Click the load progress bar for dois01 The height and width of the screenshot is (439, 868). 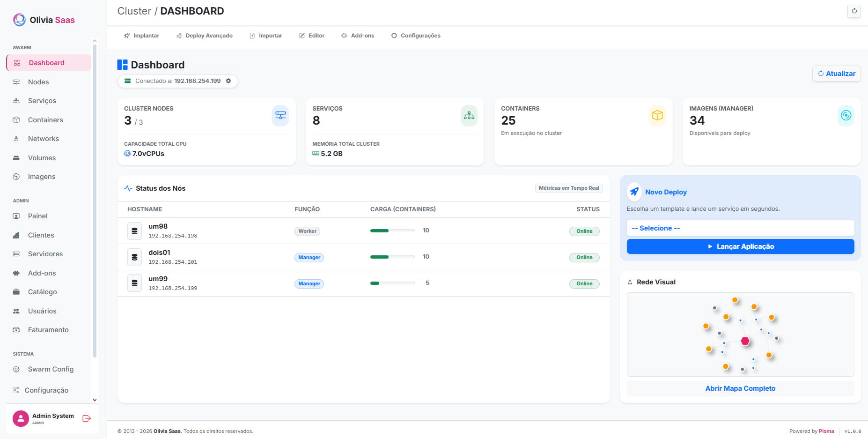(x=393, y=257)
